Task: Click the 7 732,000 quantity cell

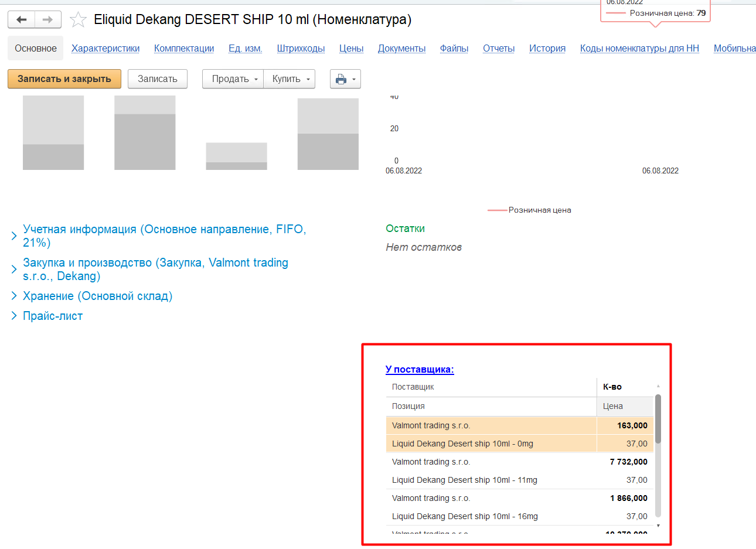Action: click(625, 462)
